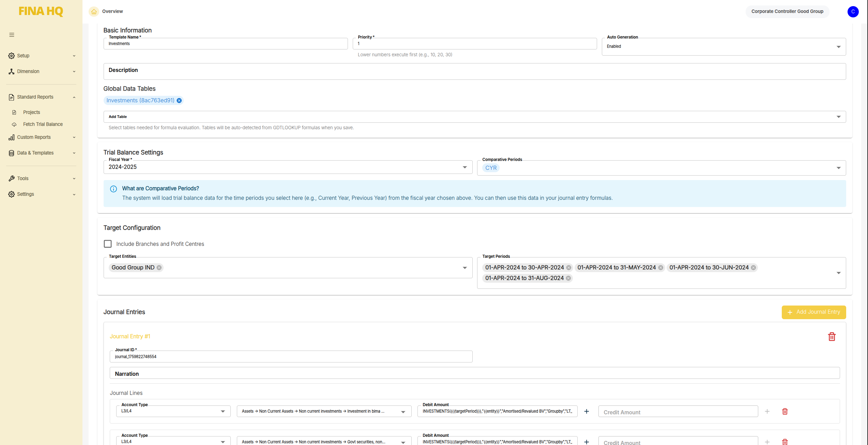Check Include Branches and Profit Centres
The height and width of the screenshot is (445, 868).
[108, 244]
